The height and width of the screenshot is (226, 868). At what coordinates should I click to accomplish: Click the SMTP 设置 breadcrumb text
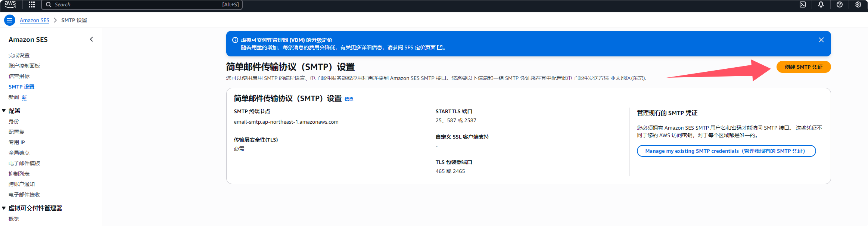pos(74,20)
